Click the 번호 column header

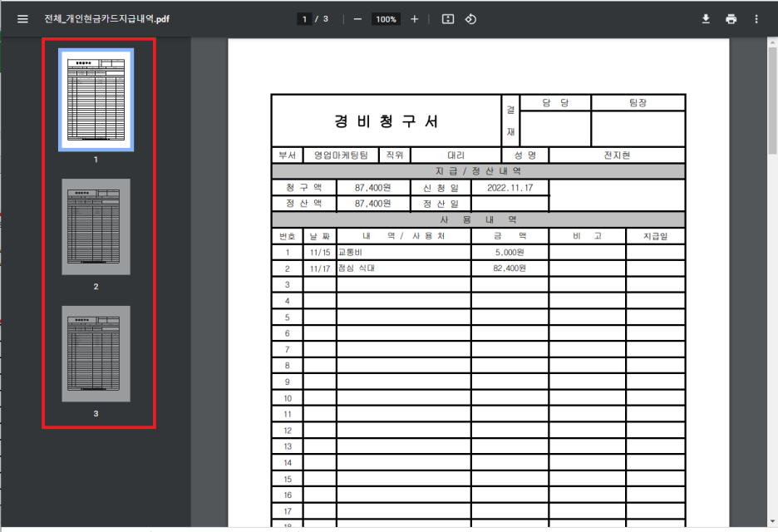(x=288, y=236)
